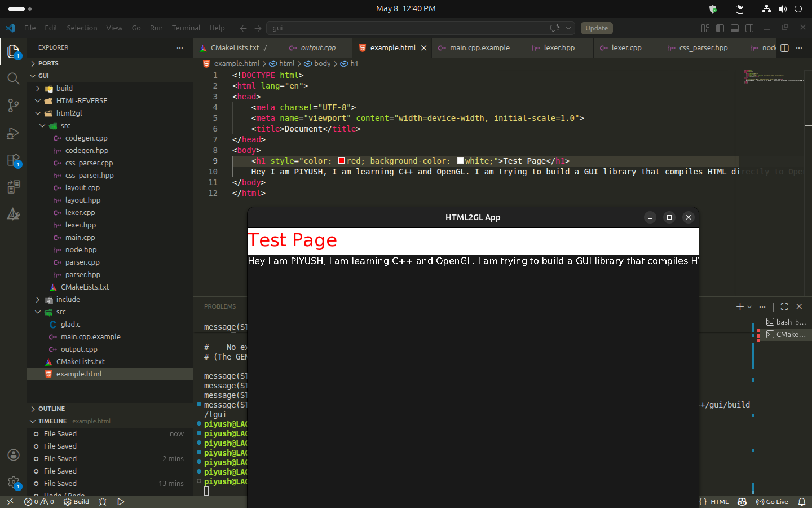Toggle the bottom panel layout button
Viewport: 812px width, 508px height.
[735, 28]
